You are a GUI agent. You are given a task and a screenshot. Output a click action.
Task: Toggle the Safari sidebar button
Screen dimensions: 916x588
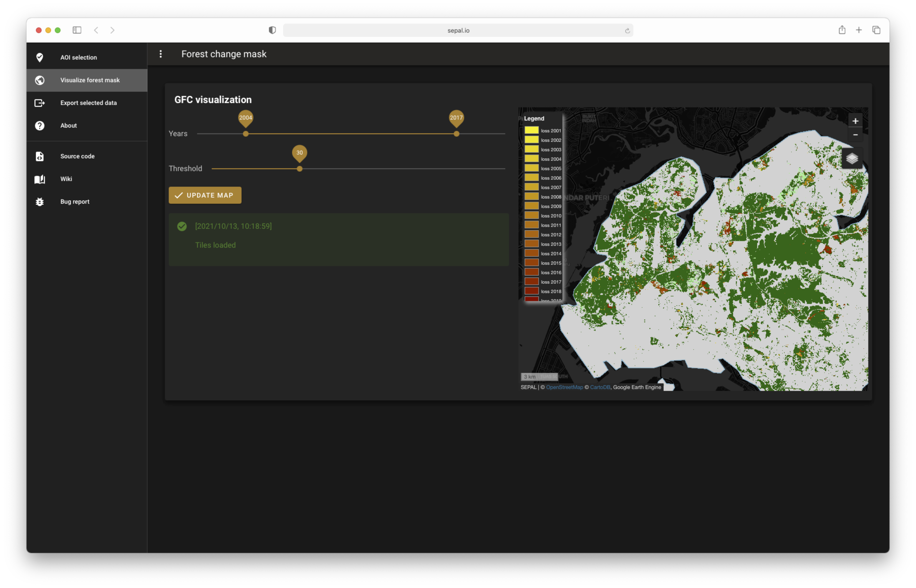(x=77, y=30)
